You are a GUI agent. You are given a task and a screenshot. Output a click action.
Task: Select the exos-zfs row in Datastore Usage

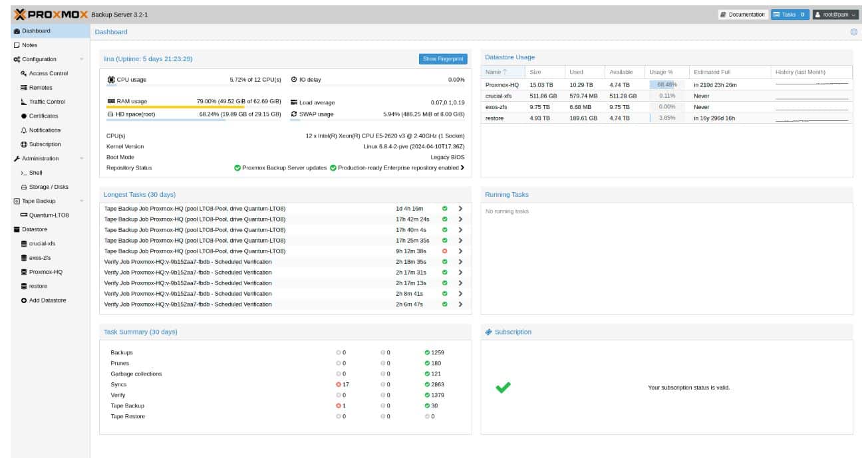[666, 106]
